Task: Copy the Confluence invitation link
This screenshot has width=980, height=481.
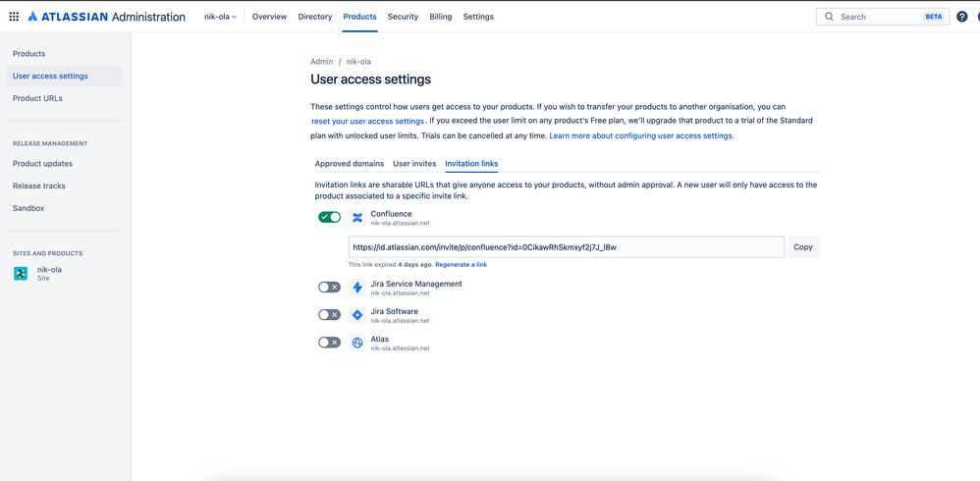Action: pyautogui.click(x=803, y=246)
